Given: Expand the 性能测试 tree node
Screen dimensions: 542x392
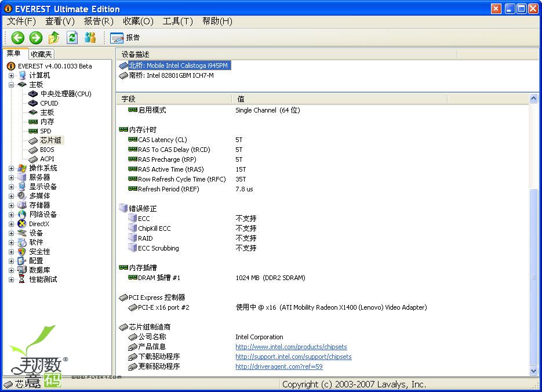Looking at the screenshot, I should pyautogui.click(x=11, y=280).
